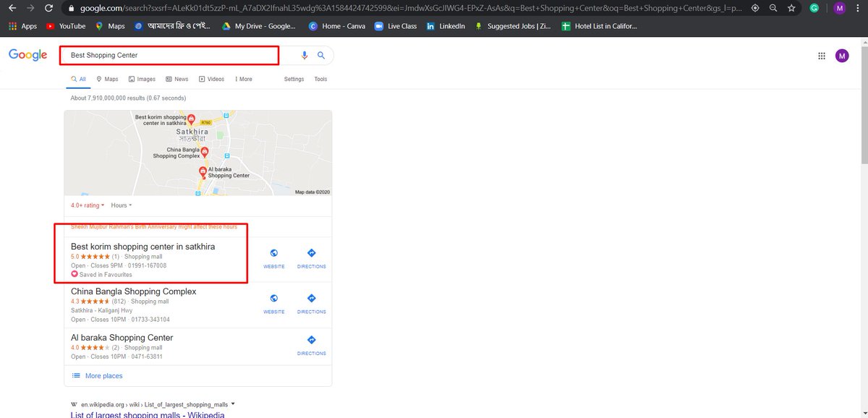
Task: Open Website for Best korim shopping center
Action: point(273,258)
